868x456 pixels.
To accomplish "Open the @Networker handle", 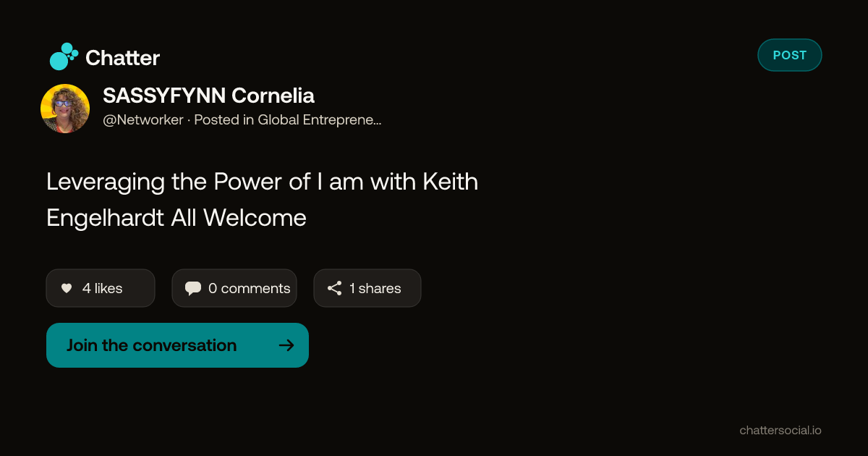I will pyautogui.click(x=143, y=120).
